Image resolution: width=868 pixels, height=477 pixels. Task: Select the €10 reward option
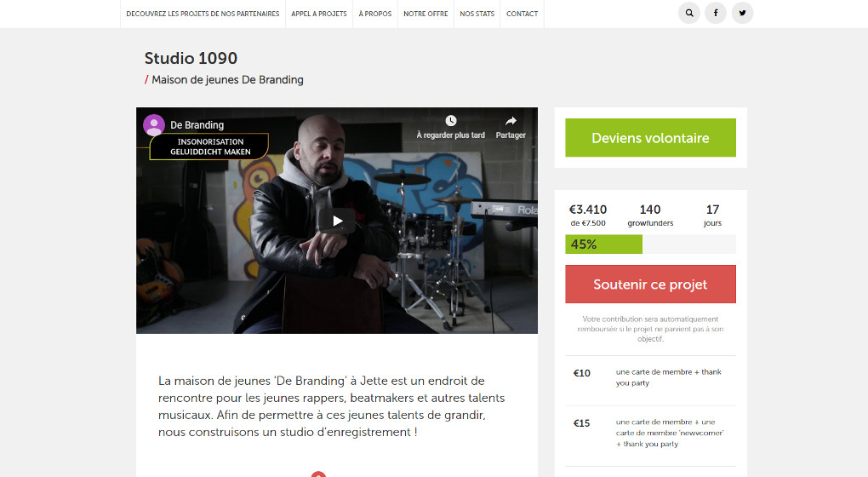pos(650,381)
